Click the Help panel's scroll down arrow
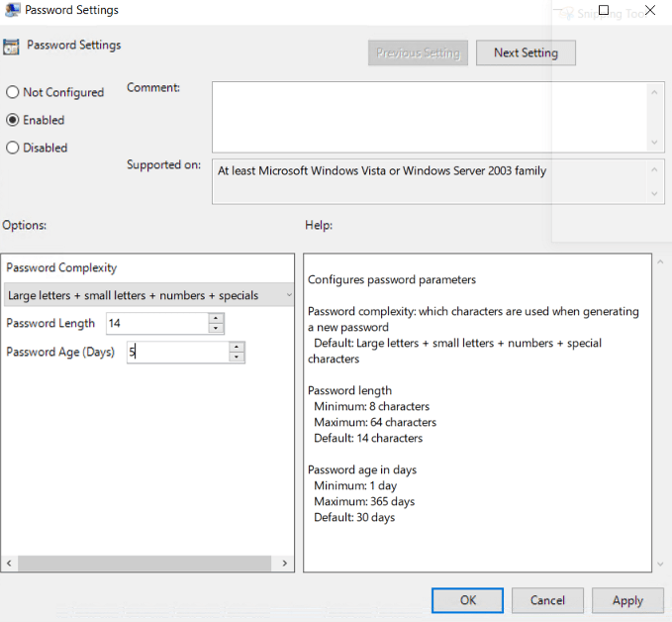Screen dimensions: 672x622 [659, 564]
